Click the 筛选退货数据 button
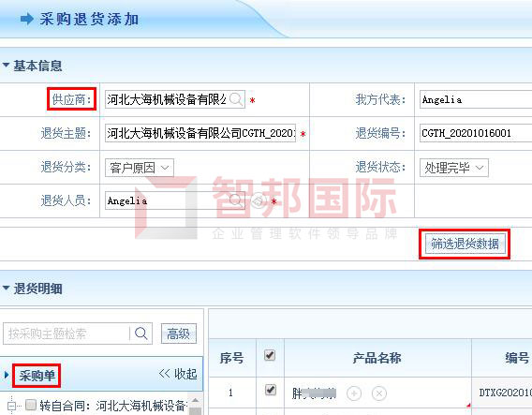The height and width of the screenshot is (415, 532). (465, 244)
